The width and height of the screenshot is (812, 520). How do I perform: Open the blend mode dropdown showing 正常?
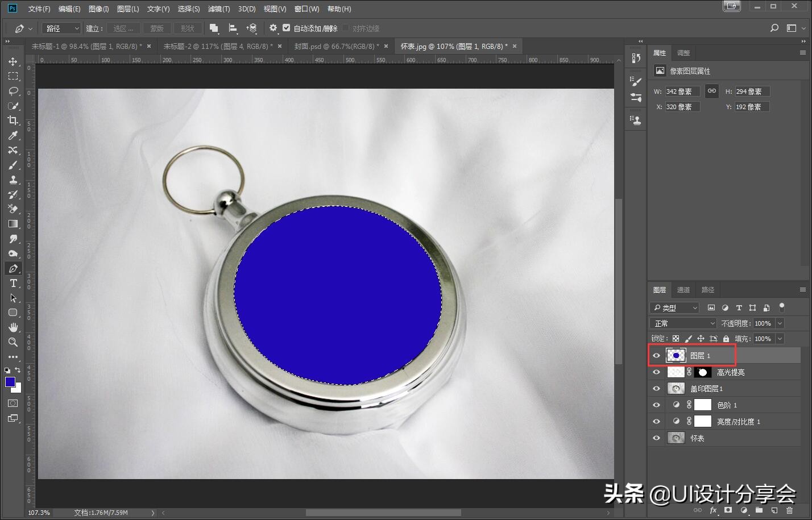point(682,323)
